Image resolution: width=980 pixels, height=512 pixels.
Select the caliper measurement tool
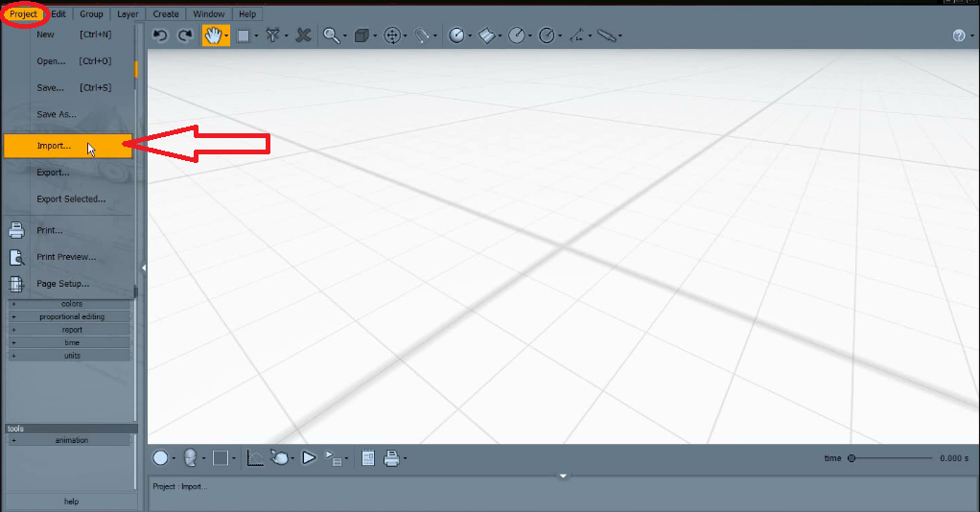[x=606, y=35]
